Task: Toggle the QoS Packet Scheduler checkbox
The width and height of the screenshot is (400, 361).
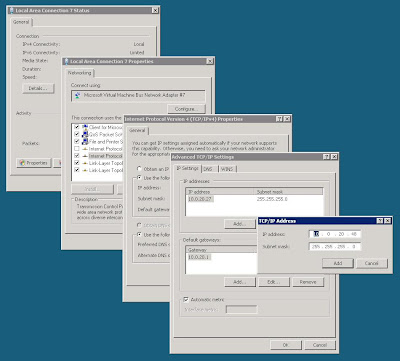Action: point(77,135)
